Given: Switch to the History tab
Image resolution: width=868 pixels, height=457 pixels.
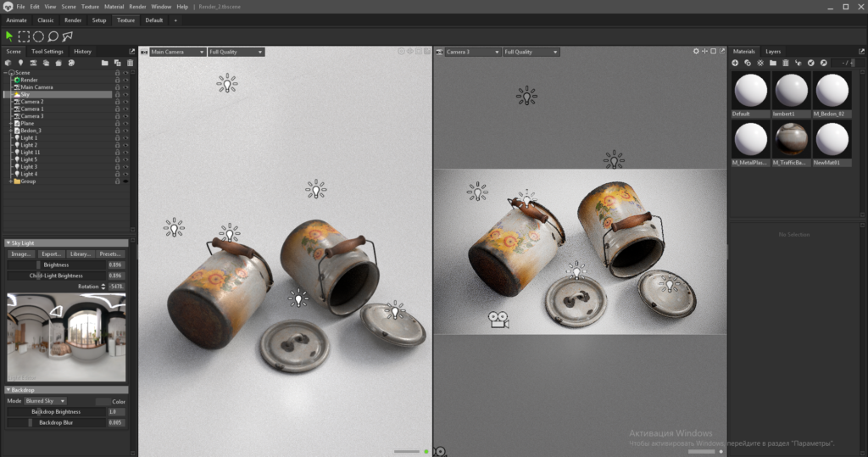Looking at the screenshot, I should pos(82,52).
